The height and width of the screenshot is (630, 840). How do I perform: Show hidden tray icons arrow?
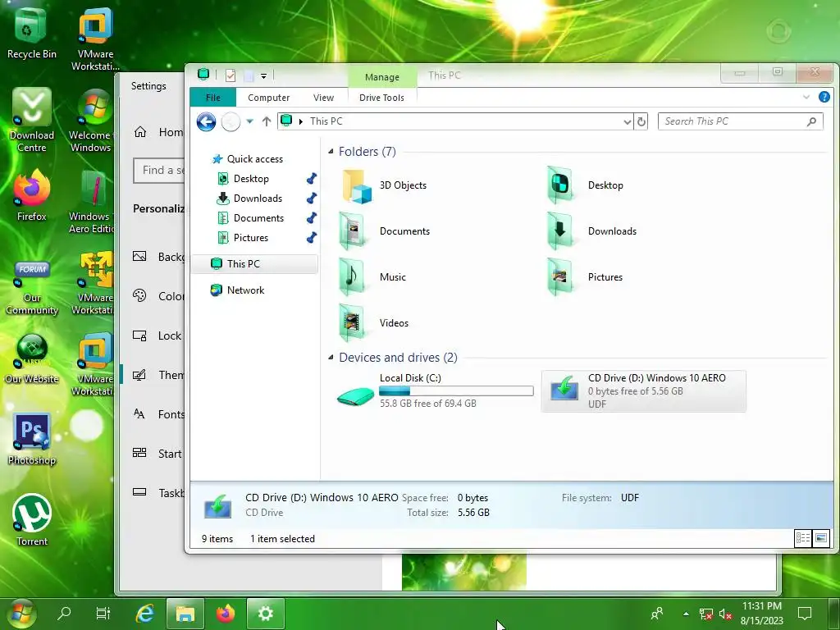pyautogui.click(x=686, y=614)
